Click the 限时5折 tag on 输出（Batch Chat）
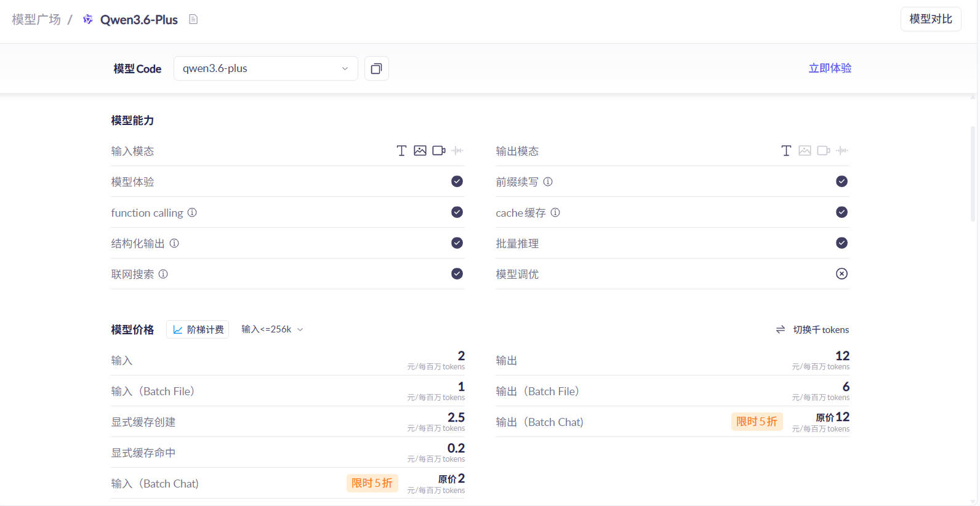The width and height of the screenshot is (980, 506). [757, 422]
